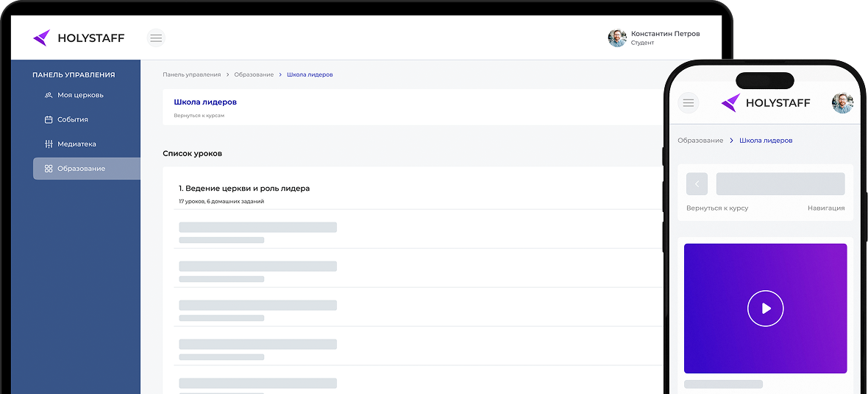Go to Панель управления breadcrumb link
The image size is (868, 394).
coord(191,74)
